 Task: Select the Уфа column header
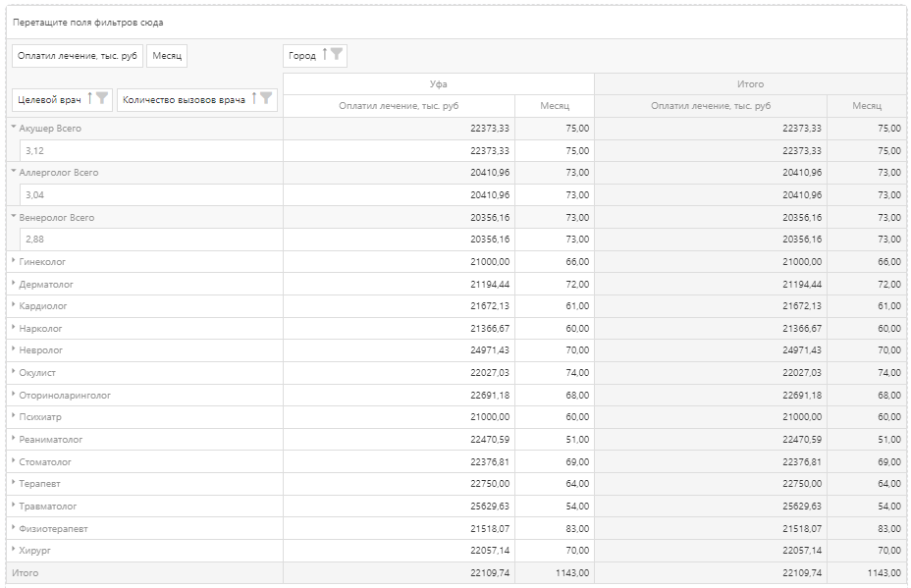pos(438,84)
